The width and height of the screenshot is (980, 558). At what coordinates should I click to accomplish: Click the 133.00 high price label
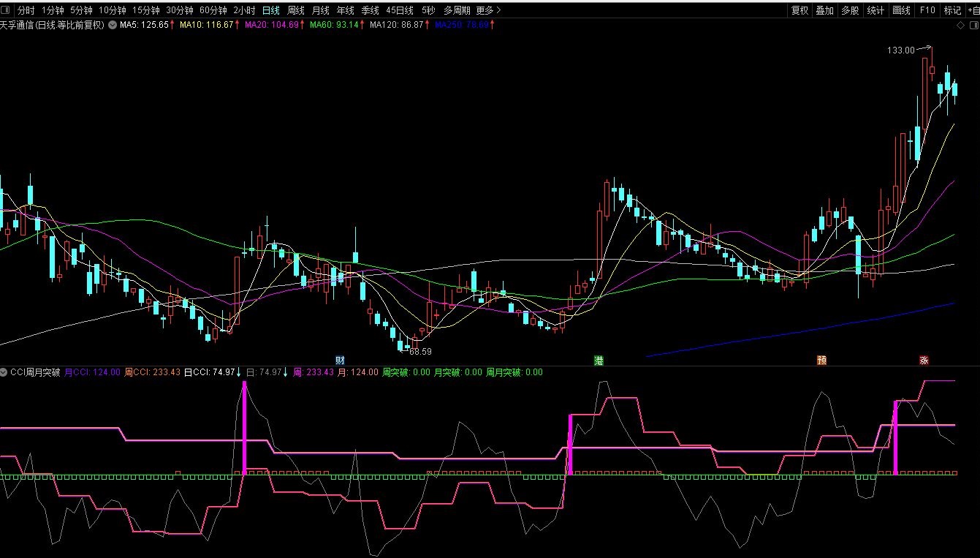tap(900, 50)
